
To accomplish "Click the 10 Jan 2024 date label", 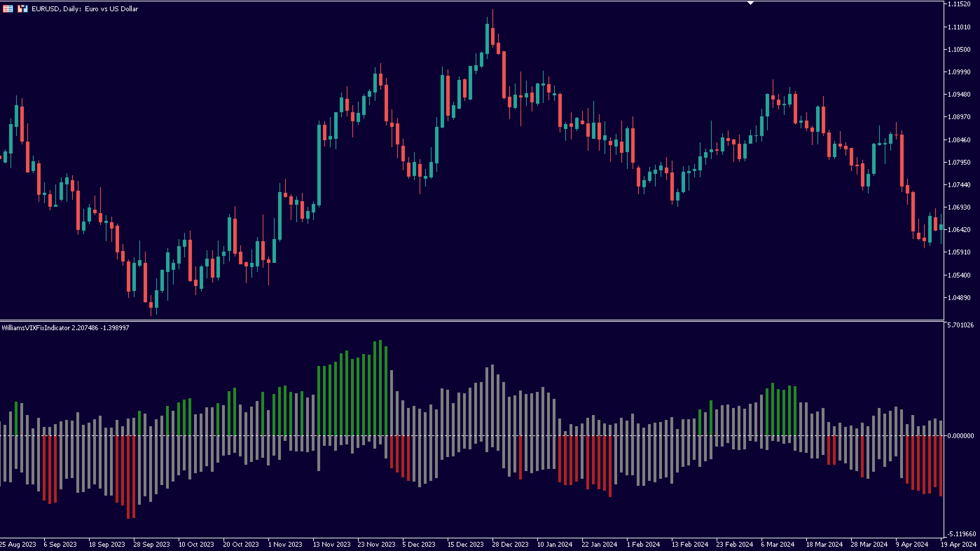I will 555,544.
